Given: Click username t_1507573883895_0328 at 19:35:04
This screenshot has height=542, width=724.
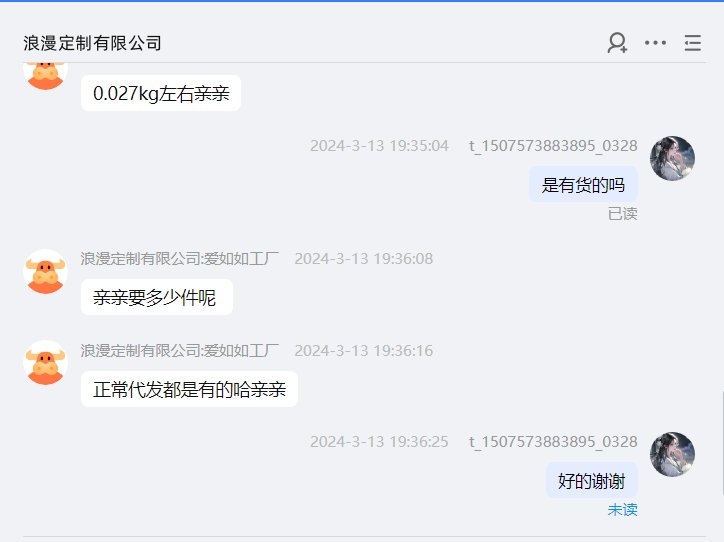Looking at the screenshot, I should (553, 146).
